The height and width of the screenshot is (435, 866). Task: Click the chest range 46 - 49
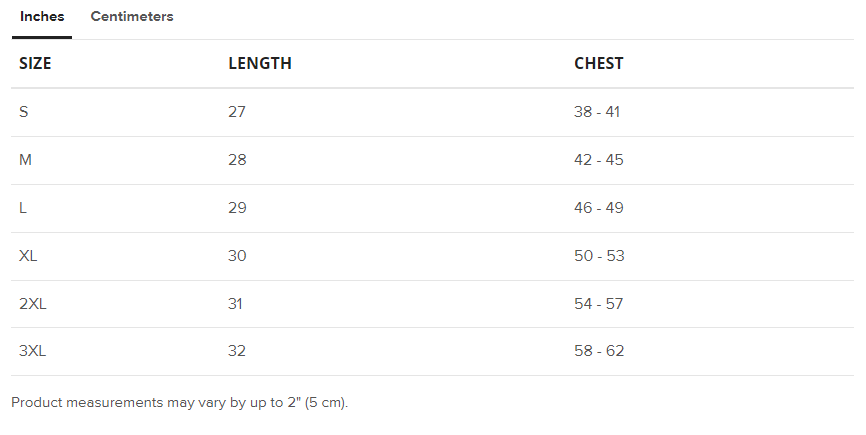(x=599, y=208)
